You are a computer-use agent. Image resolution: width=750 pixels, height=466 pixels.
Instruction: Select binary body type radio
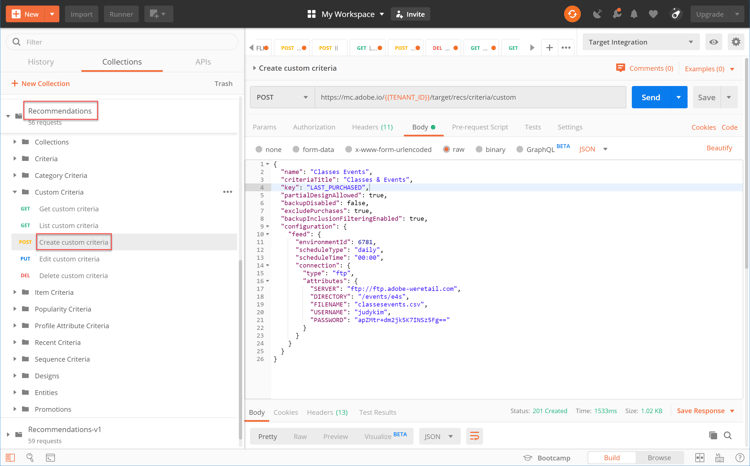tap(479, 149)
